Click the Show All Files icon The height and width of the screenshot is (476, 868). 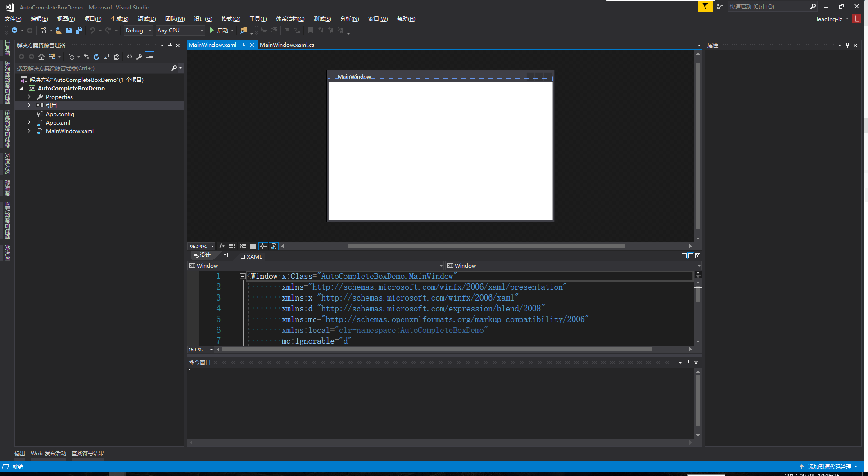116,57
